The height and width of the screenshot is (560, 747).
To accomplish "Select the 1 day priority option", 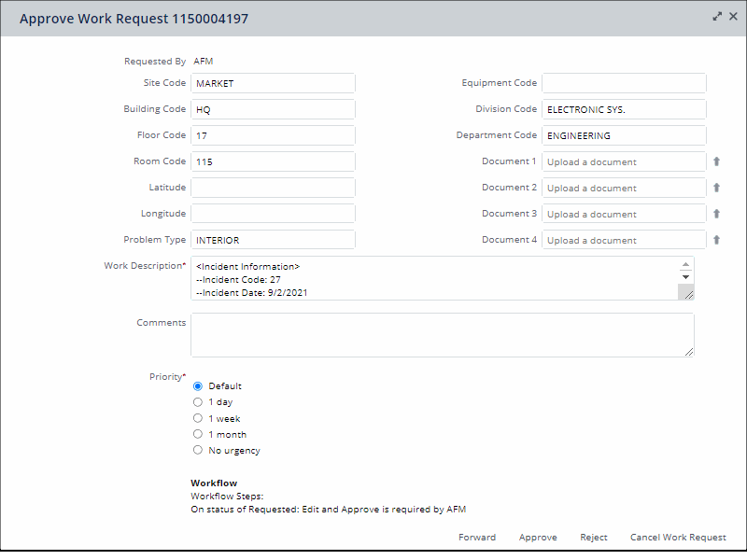I will 198,402.
